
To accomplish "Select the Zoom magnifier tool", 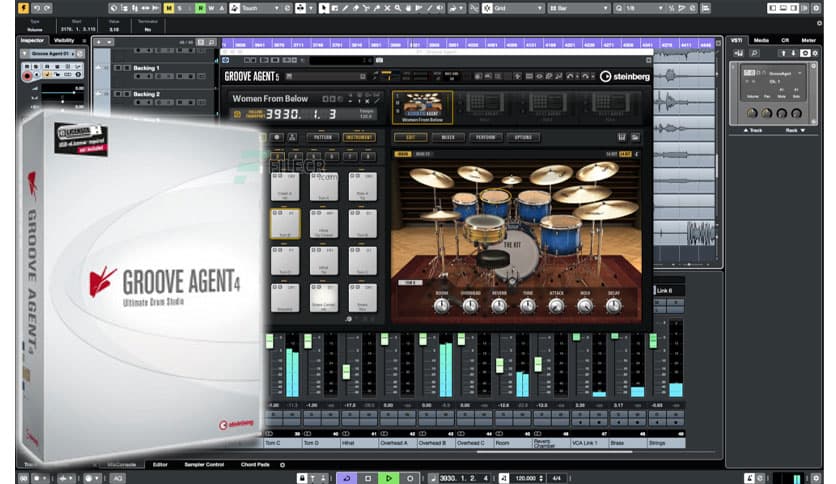I will (x=398, y=8).
